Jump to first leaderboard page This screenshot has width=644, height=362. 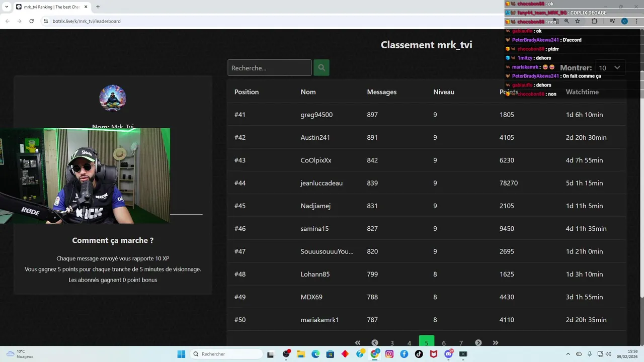pyautogui.click(x=358, y=343)
